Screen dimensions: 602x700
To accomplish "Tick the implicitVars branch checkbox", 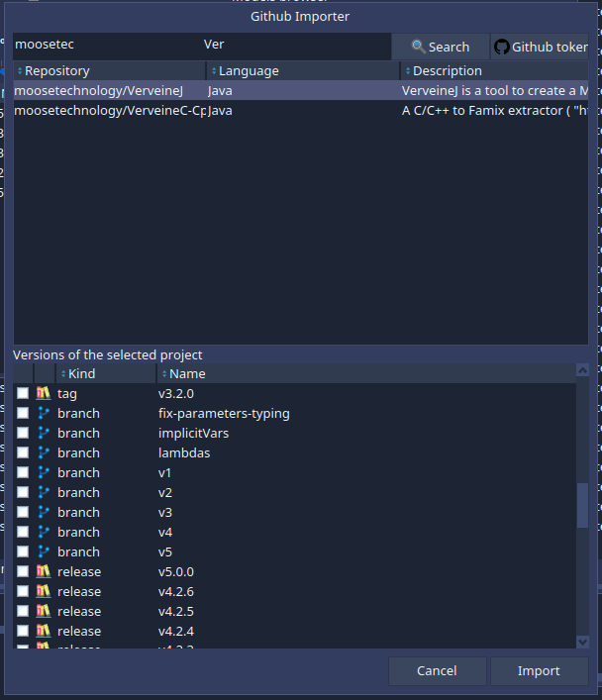I will click(23, 433).
